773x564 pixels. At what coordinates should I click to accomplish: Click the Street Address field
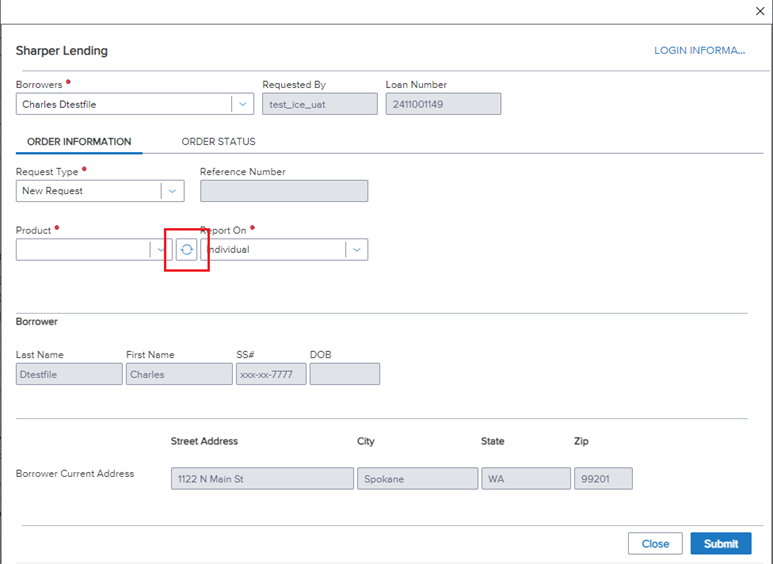(x=262, y=479)
